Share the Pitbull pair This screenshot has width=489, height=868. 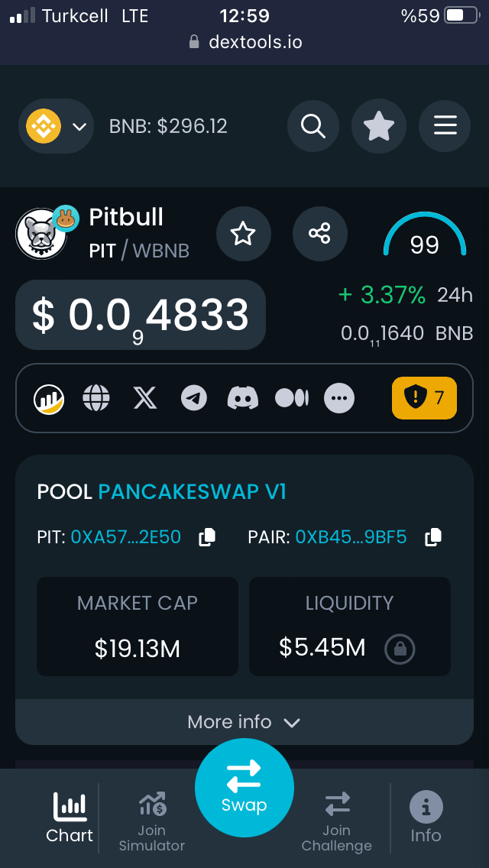click(319, 234)
